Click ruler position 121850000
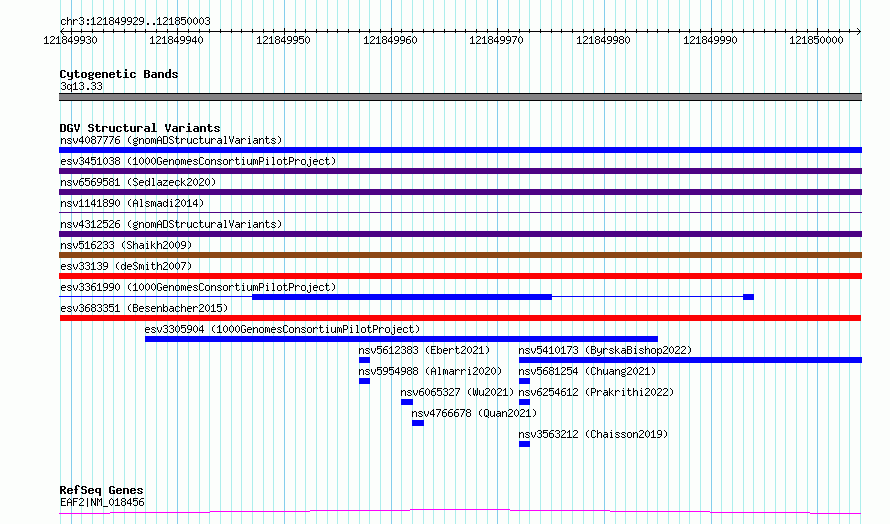This screenshot has height=524, width=890. pos(816,40)
